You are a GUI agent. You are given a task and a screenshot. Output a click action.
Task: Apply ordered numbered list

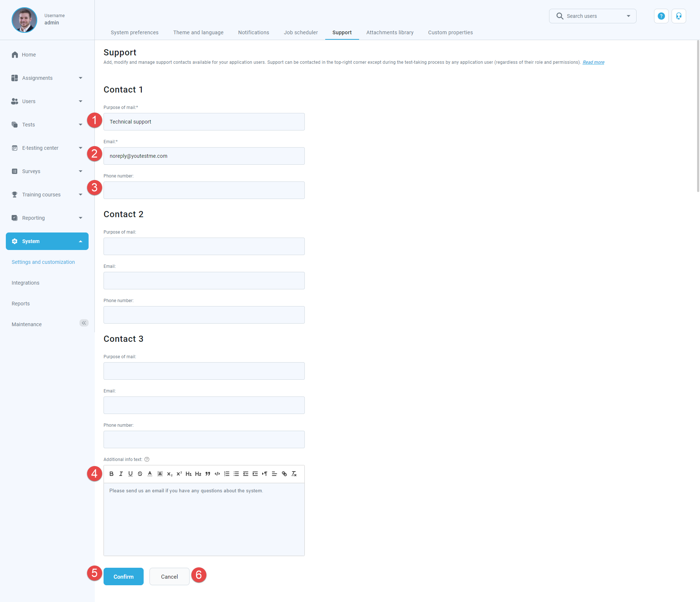click(227, 474)
